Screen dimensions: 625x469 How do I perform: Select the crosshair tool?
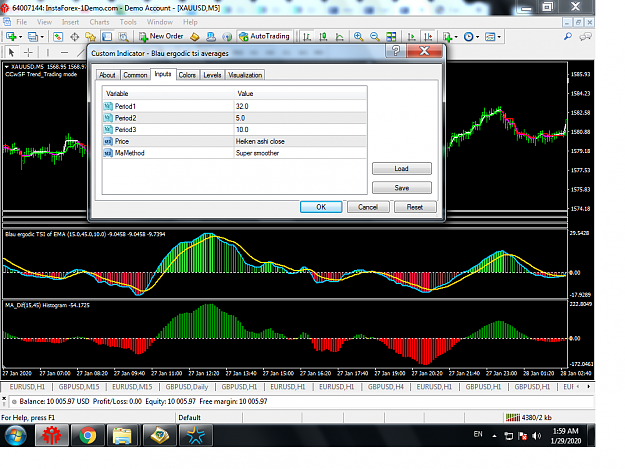pyautogui.click(x=28, y=52)
